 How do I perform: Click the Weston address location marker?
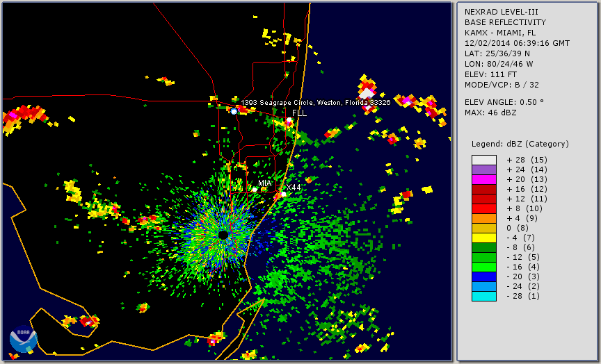[x=234, y=111]
